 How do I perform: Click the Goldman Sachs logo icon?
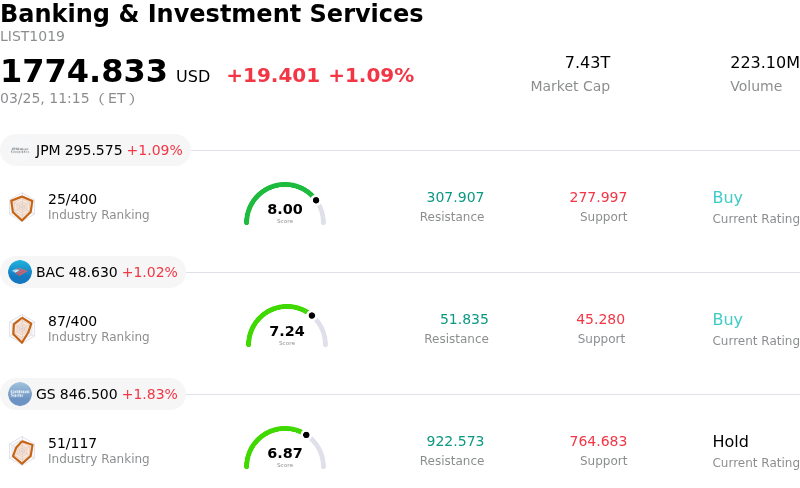pyautogui.click(x=20, y=394)
